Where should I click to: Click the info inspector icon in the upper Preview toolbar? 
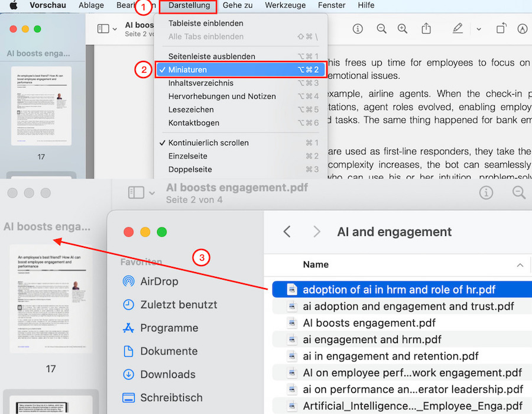(x=358, y=29)
